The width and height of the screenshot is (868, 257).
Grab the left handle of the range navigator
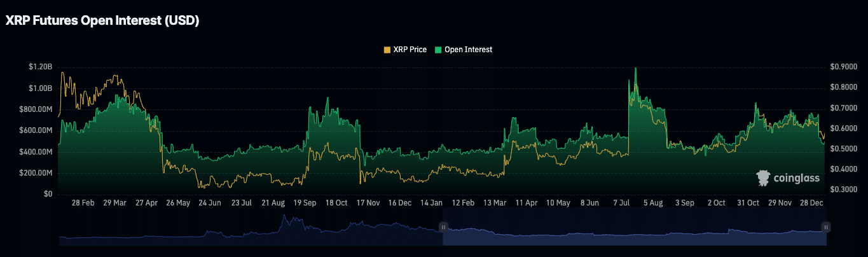tap(443, 226)
